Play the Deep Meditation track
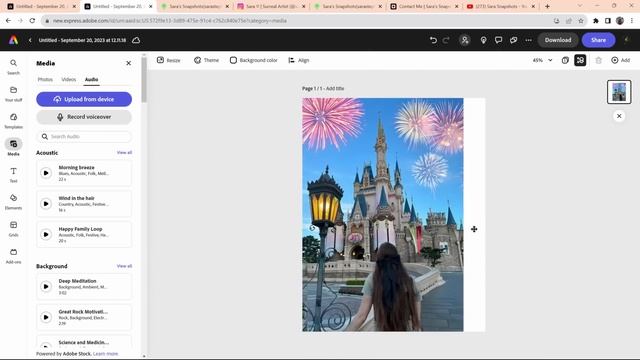This screenshot has width=640, height=360. coord(46,287)
